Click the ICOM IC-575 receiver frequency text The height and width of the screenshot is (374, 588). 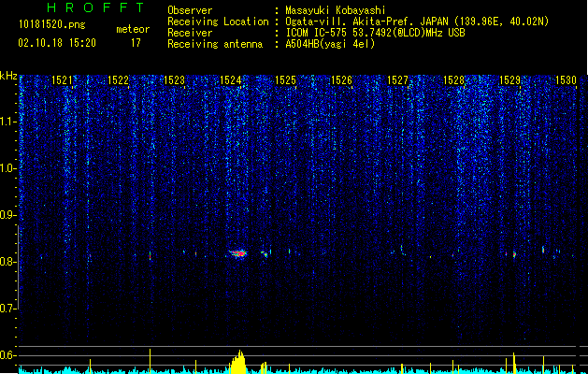(x=375, y=33)
